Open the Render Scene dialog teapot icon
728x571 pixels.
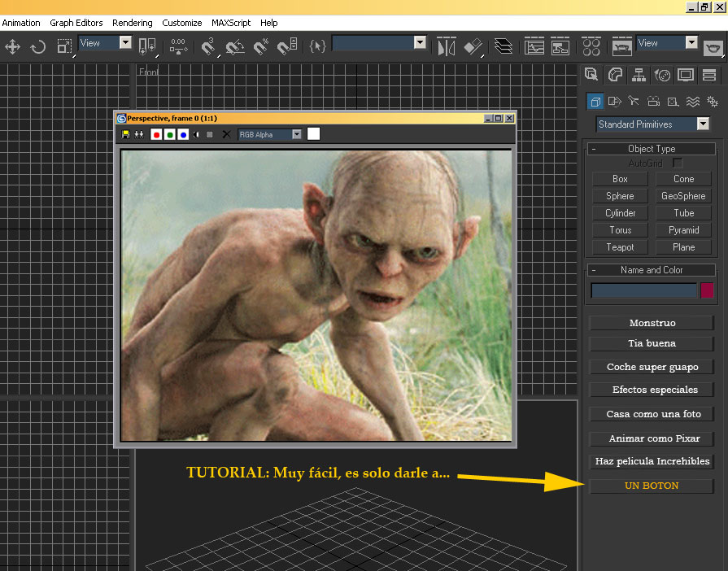tap(621, 46)
